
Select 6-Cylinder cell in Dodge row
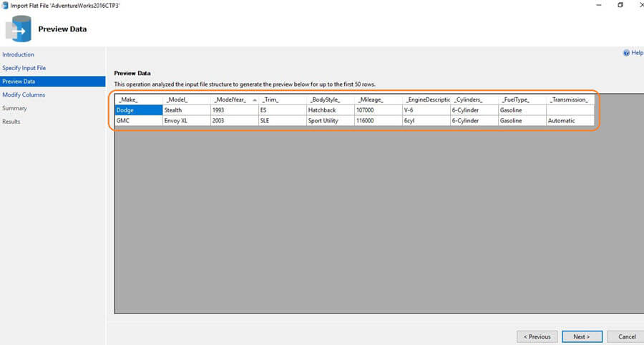(475, 110)
